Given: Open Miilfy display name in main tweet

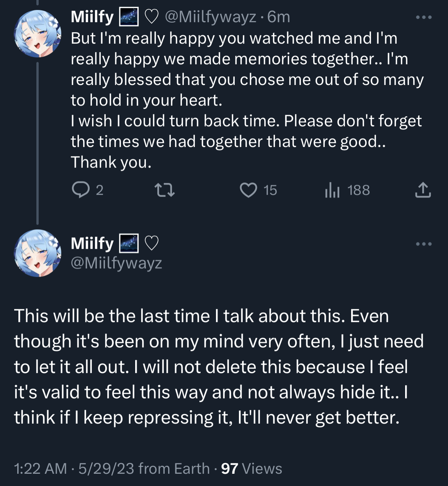Looking at the screenshot, I should click(92, 243).
